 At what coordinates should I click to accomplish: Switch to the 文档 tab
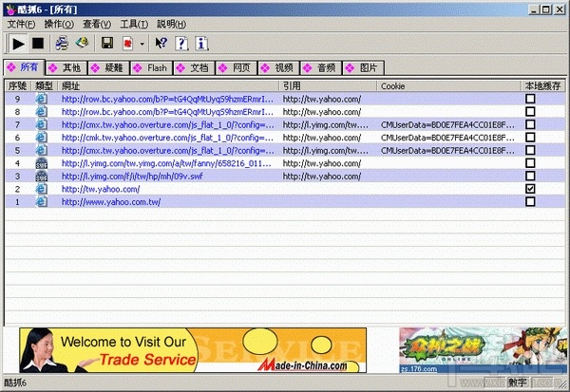[x=194, y=68]
